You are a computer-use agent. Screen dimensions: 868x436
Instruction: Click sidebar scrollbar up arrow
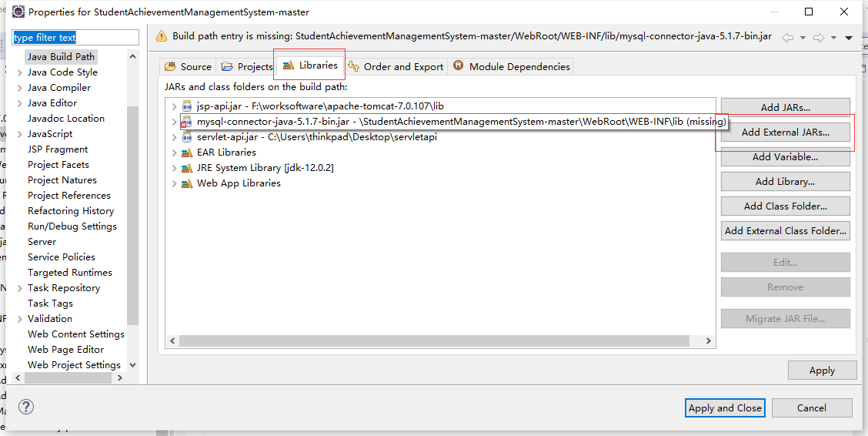tap(133, 56)
